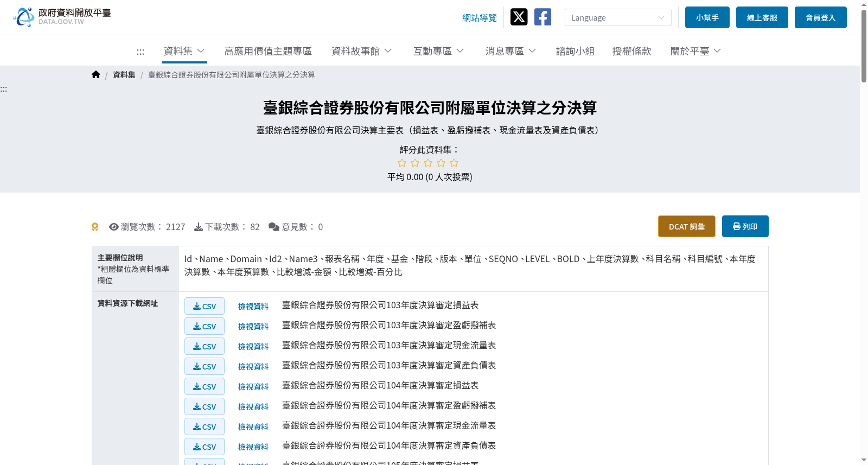Download CSV for 103年度決算審定資產負債表
The image size is (868, 465).
tap(205, 366)
